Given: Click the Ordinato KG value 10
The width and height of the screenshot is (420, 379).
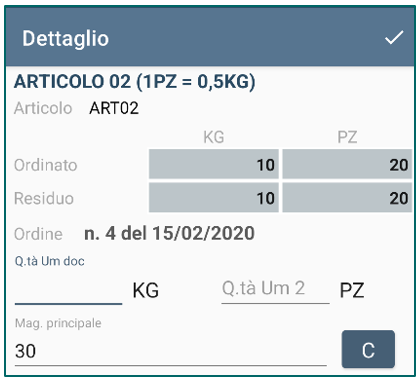Looking at the screenshot, I should pyautogui.click(x=214, y=164).
